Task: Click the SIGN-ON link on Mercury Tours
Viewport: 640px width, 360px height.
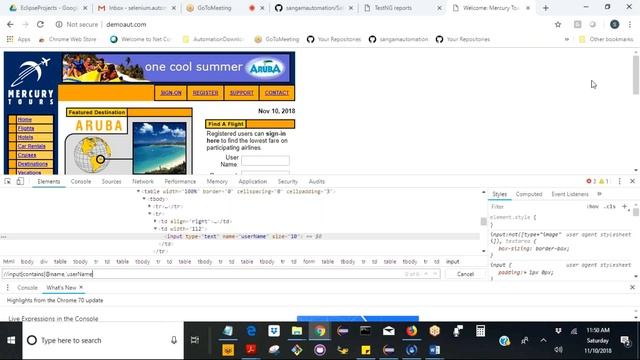Action: pos(171,93)
